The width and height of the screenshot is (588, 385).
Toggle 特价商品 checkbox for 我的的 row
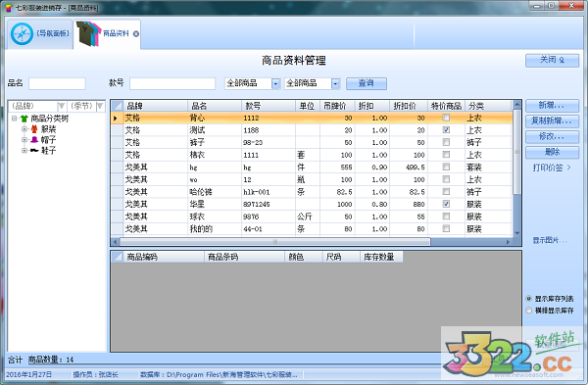(446, 228)
